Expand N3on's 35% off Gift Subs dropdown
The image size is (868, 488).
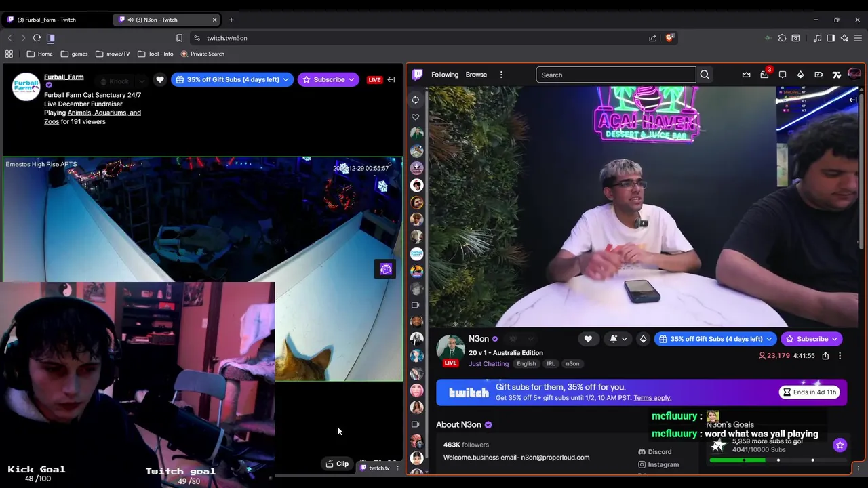[769, 339]
